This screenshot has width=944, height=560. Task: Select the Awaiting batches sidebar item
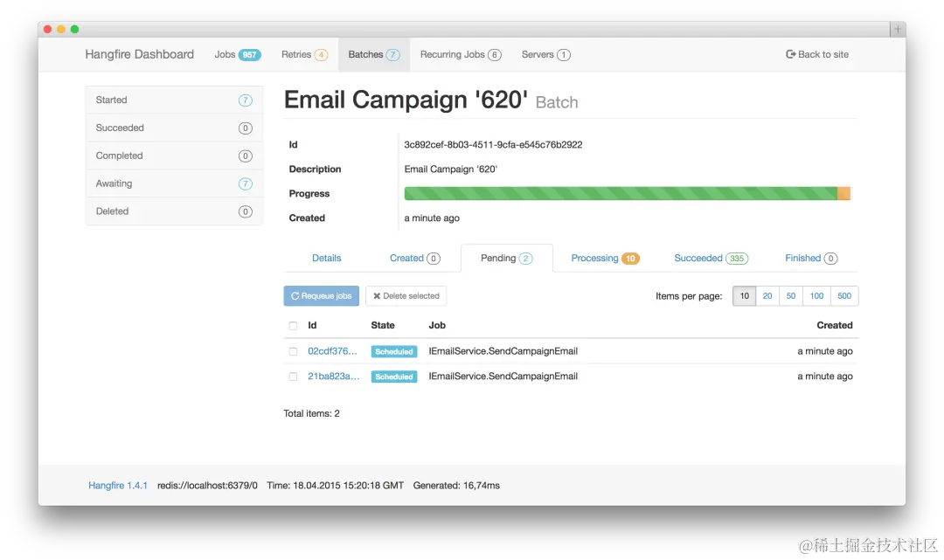click(174, 183)
